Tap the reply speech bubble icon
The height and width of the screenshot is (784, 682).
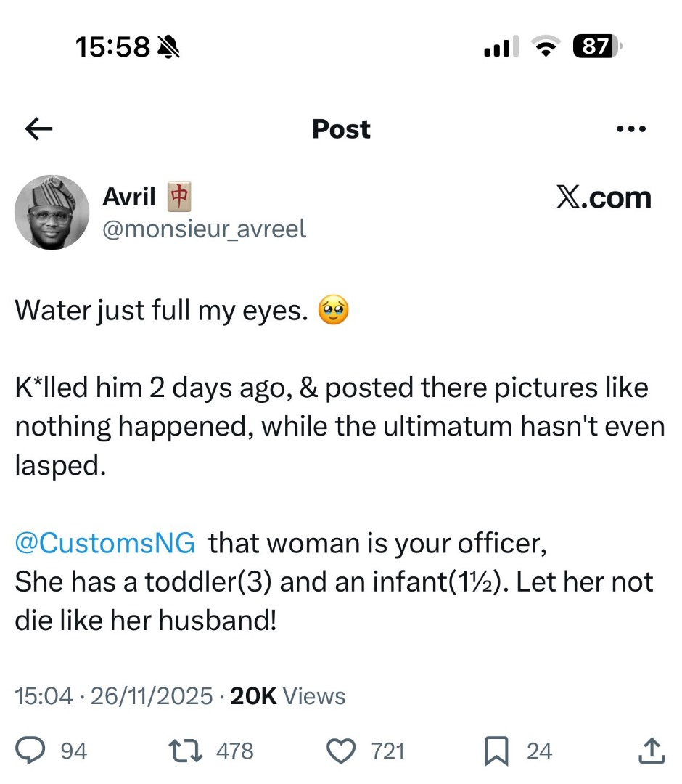31,751
